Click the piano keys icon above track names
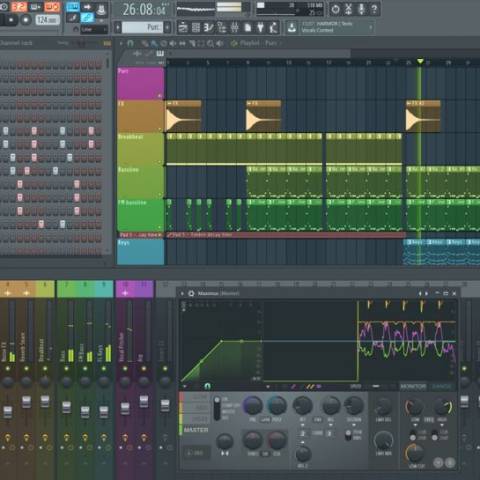Image resolution: width=480 pixels, height=480 pixels. (160, 53)
